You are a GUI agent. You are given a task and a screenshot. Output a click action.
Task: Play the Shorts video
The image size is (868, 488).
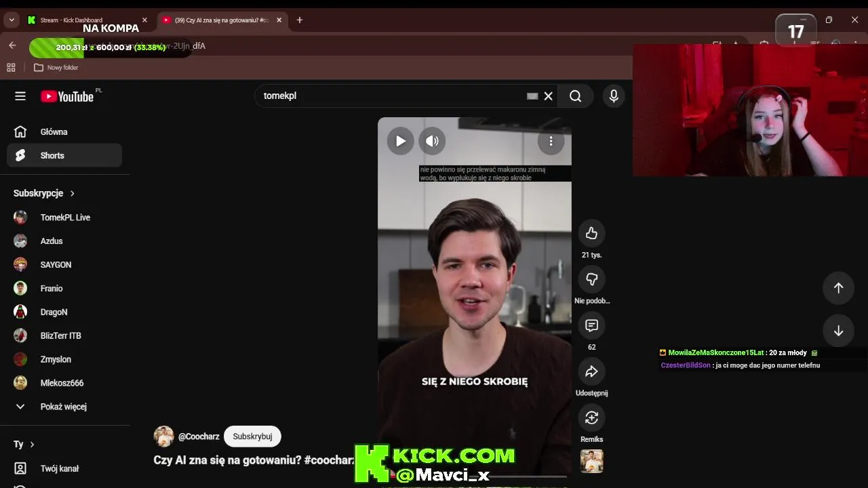coord(401,141)
